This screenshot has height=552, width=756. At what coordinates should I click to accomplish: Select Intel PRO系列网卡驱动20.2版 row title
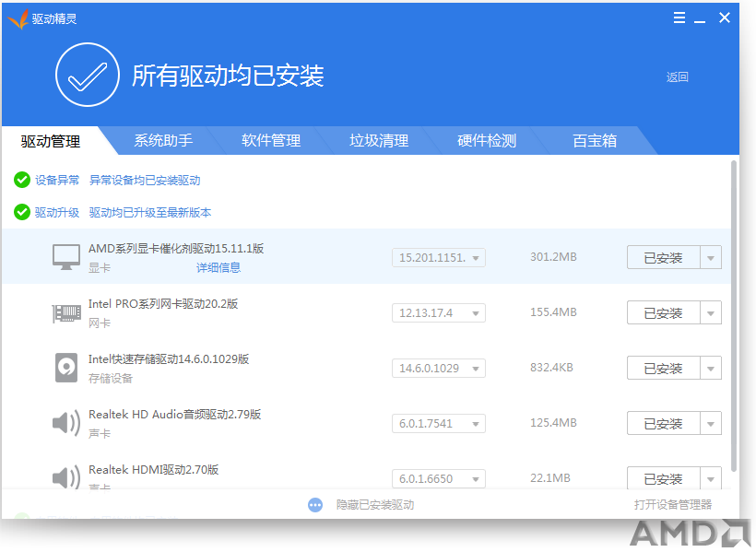coord(163,304)
